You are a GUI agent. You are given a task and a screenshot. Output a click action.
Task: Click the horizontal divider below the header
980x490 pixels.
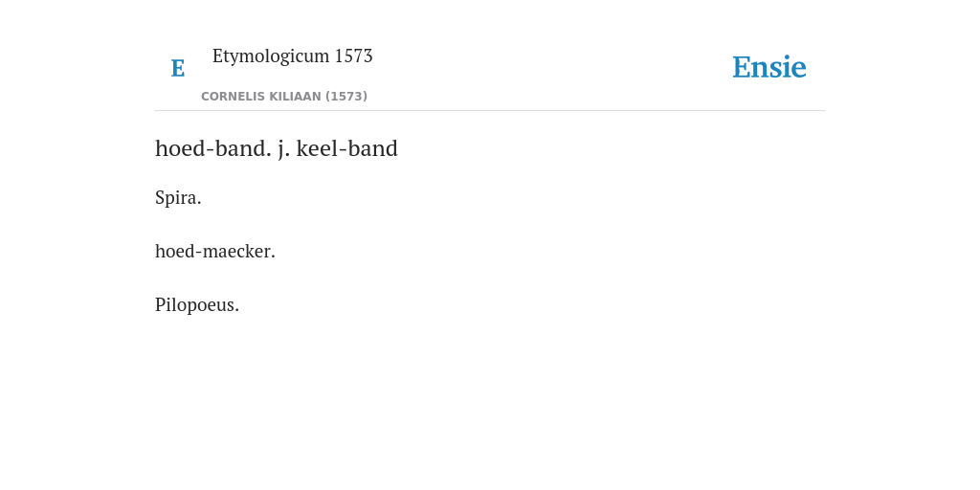[x=490, y=111]
